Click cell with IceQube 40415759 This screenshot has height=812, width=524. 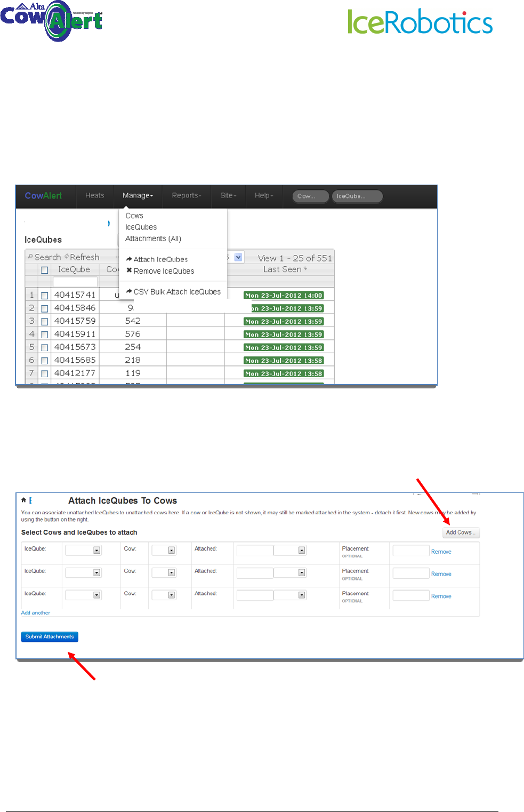75,321
